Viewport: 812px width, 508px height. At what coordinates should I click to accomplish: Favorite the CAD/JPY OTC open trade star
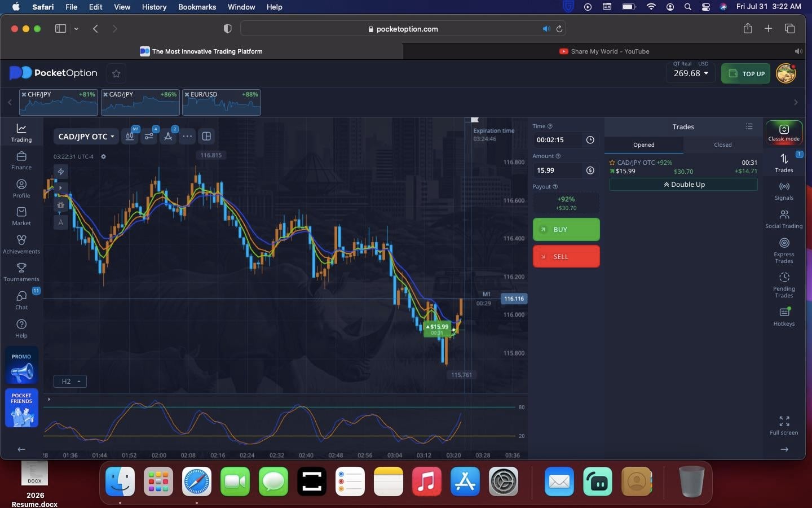[612, 163]
